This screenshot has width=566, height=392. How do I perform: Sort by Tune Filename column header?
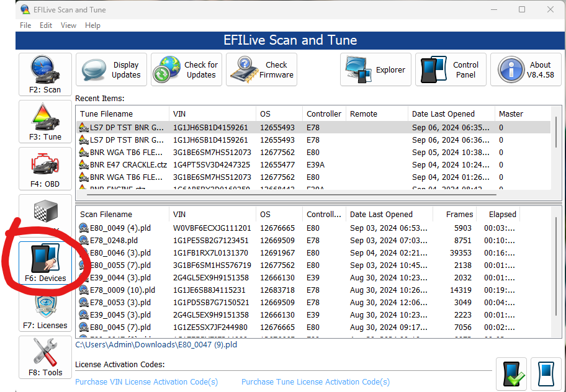(x=122, y=114)
